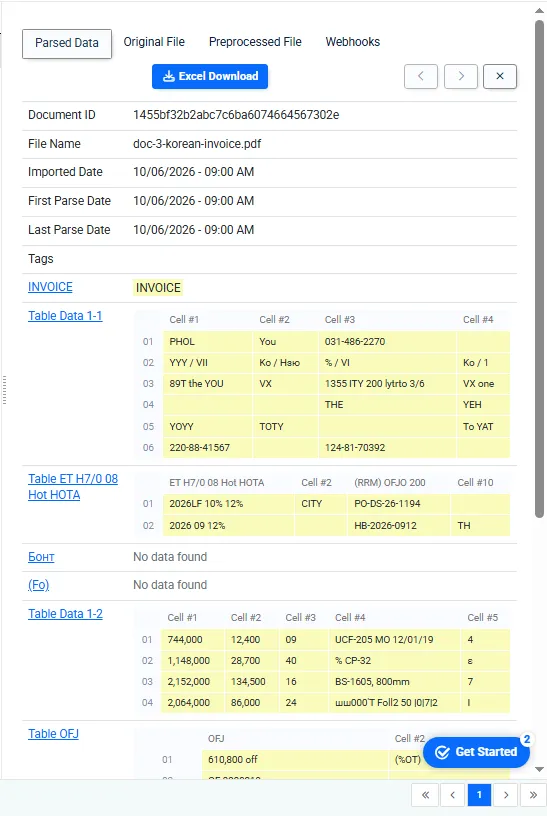Image resolution: width=547 pixels, height=816 pixels.
Task: Go to the previous document arrow
Action: tap(421, 76)
